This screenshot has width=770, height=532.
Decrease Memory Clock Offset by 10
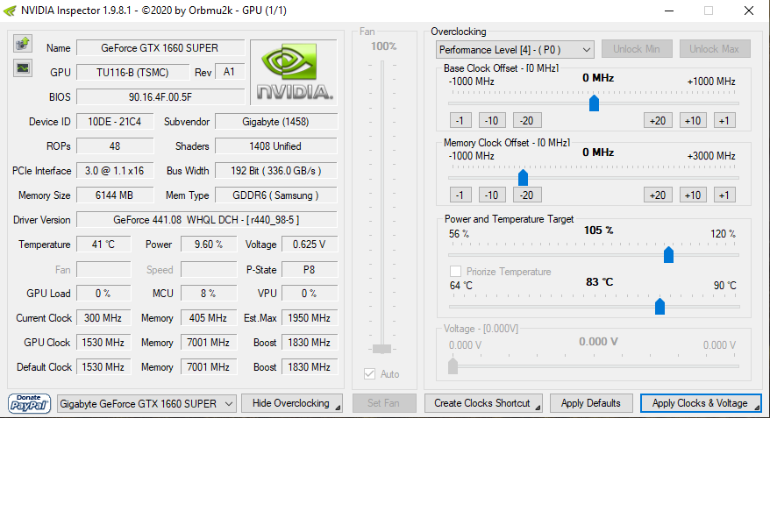click(x=492, y=195)
